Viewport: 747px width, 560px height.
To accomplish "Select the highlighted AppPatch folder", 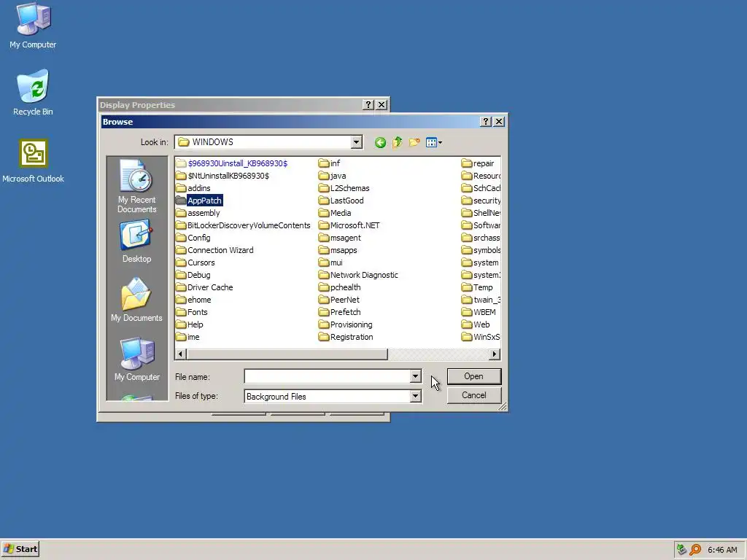I will point(199,201).
